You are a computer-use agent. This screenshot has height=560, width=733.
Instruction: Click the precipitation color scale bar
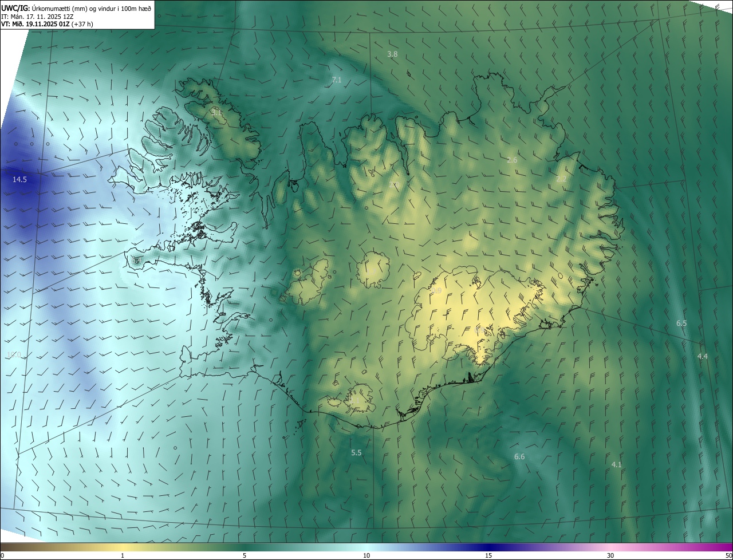pos(366,547)
